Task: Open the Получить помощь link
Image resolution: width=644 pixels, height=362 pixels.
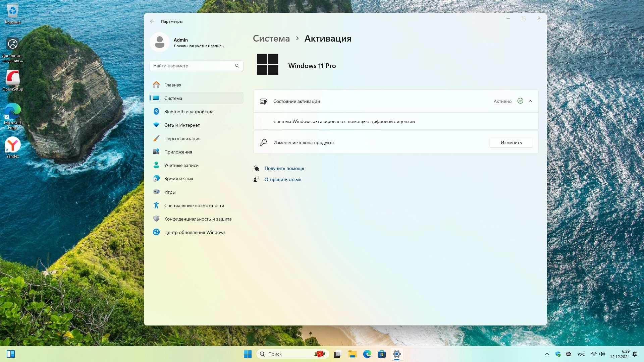Action: tap(284, 168)
